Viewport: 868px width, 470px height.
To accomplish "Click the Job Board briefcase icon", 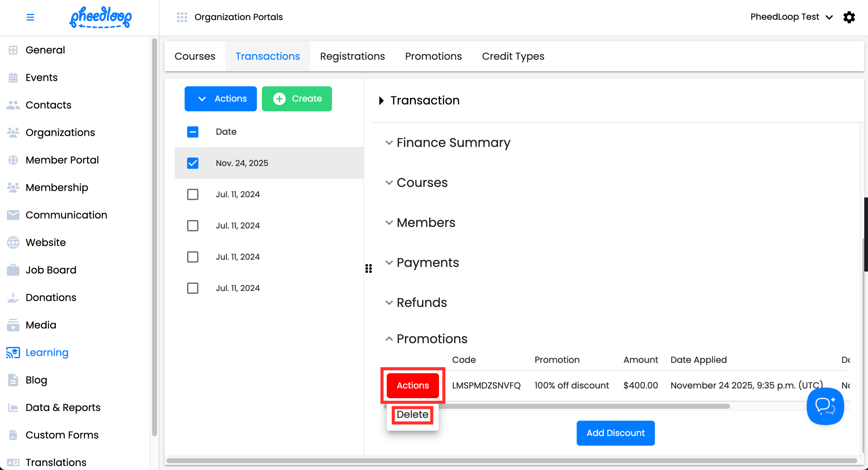I will pyautogui.click(x=13, y=270).
